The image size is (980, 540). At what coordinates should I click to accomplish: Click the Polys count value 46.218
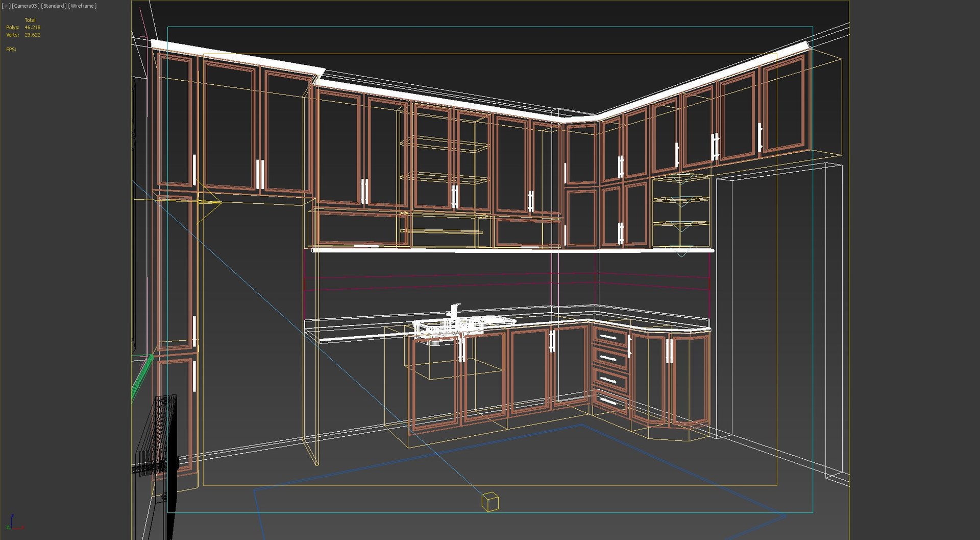pos(32,28)
